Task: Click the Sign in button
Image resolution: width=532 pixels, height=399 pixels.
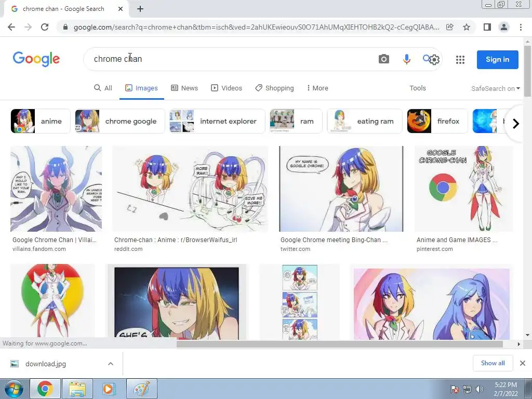Action: point(497,59)
